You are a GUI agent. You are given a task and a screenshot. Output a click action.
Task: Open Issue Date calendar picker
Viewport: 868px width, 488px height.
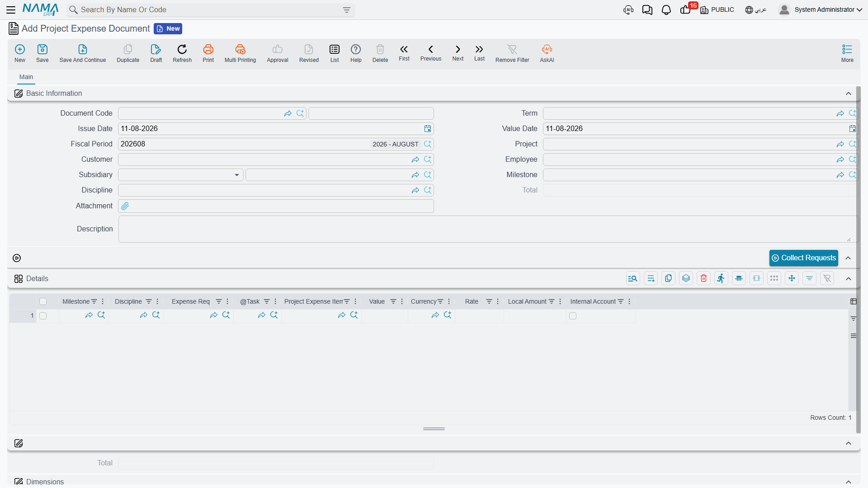[428, 129]
